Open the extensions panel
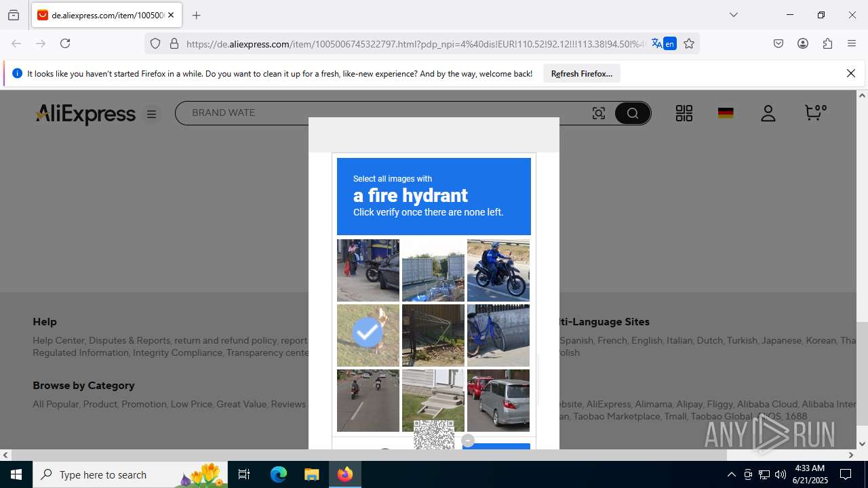Viewport: 868px width, 488px height. (827, 43)
